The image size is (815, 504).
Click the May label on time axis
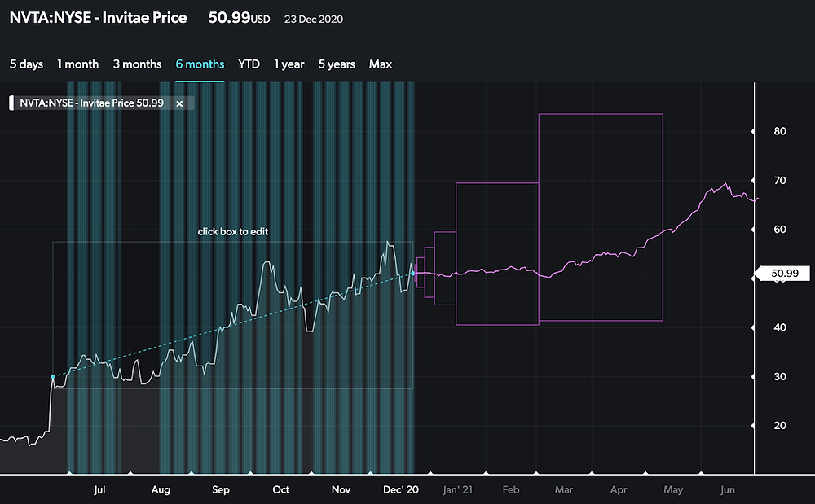point(673,489)
